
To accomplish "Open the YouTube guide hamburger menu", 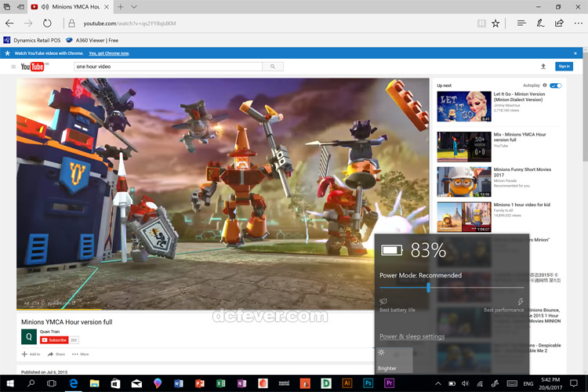I will pyautogui.click(x=13, y=67).
